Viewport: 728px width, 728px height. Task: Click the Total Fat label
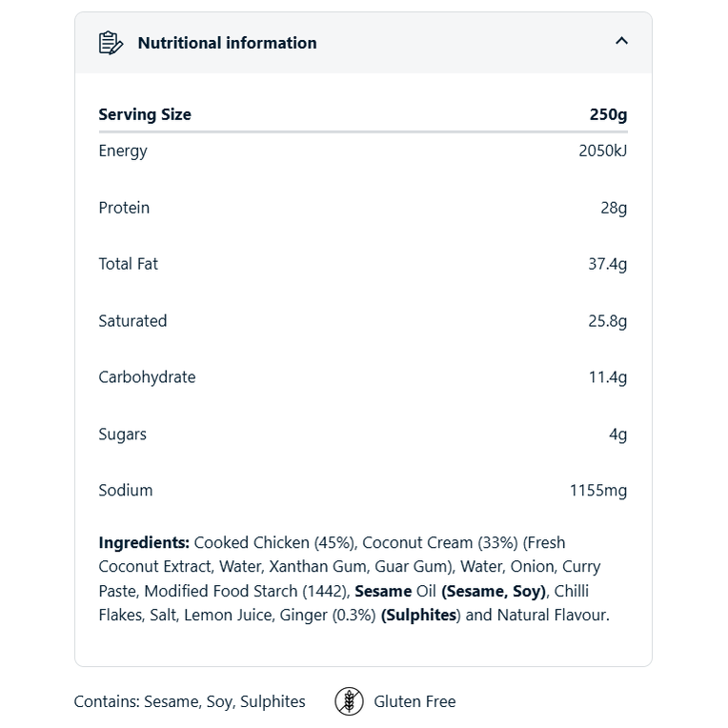pyautogui.click(x=129, y=264)
